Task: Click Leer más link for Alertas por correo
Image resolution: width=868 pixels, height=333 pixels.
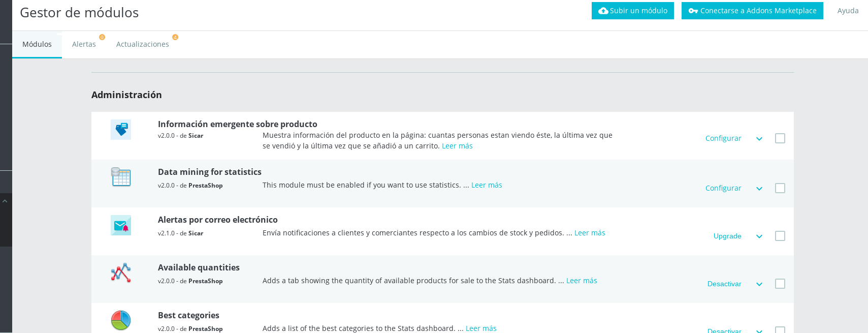Action: point(590,233)
